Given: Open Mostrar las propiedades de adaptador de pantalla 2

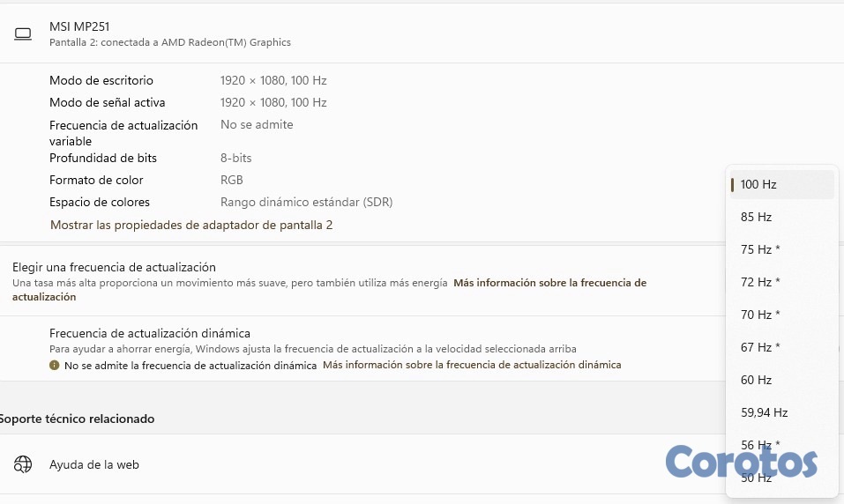Looking at the screenshot, I should click(191, 226).
